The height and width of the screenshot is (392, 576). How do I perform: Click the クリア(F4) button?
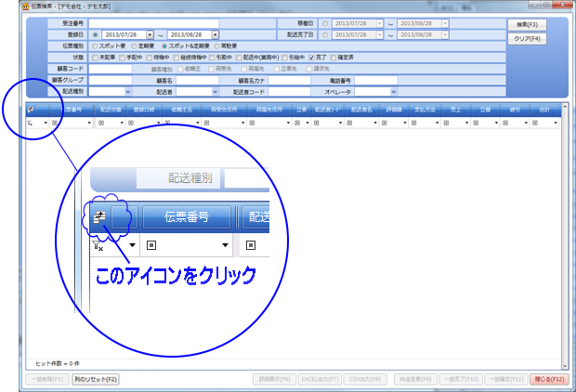[526, 38]
